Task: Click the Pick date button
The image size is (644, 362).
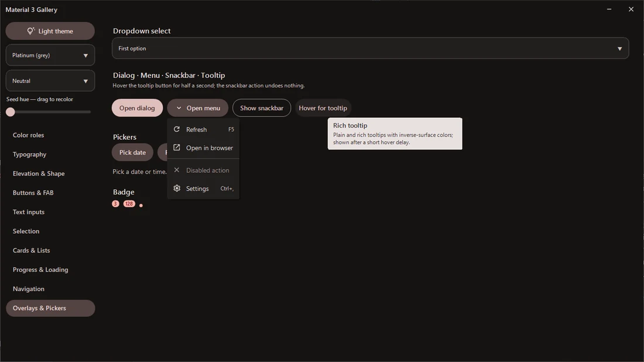Action: click(132, 152)
